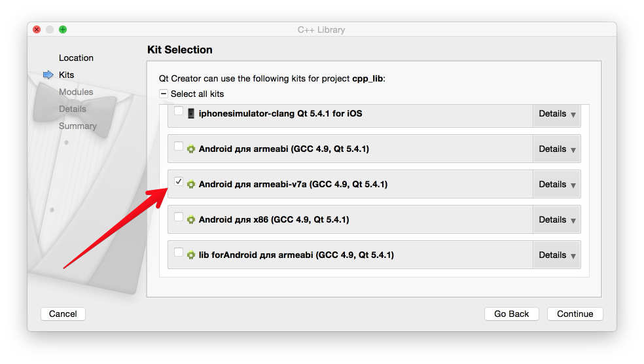Show Details for the Android x86 kit
The image size is (644, 364).
[557, 220]
